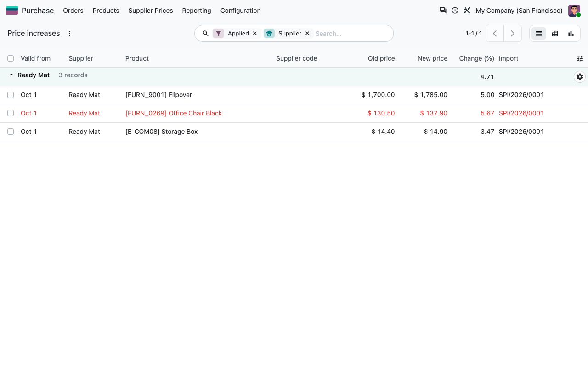Viewport: 588px width, 368px height.
Task: Check the Flipover row checkbox
Action: (x=11, y=95)
